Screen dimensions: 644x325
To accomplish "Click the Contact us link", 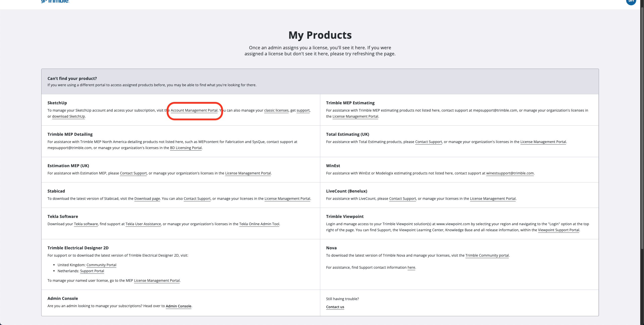I will [x=335, y=307].
